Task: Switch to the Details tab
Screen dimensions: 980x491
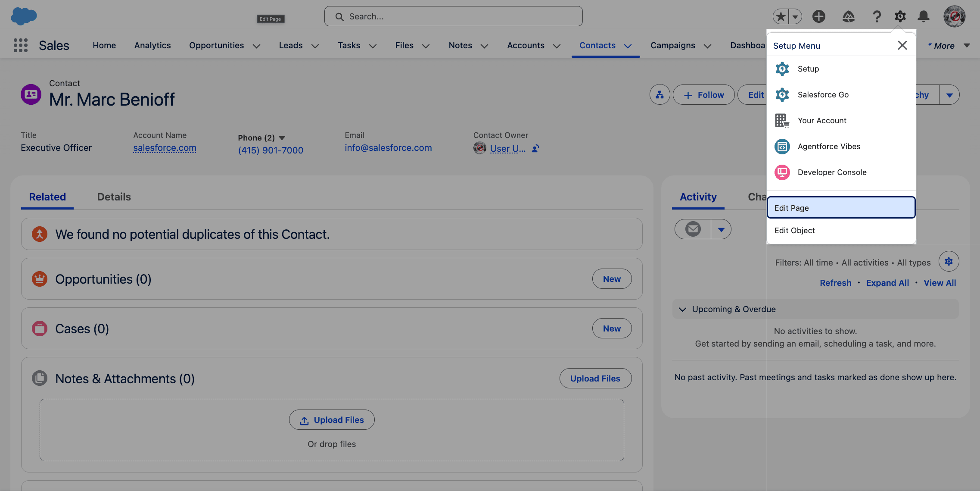Action: (x=114, y=197)
